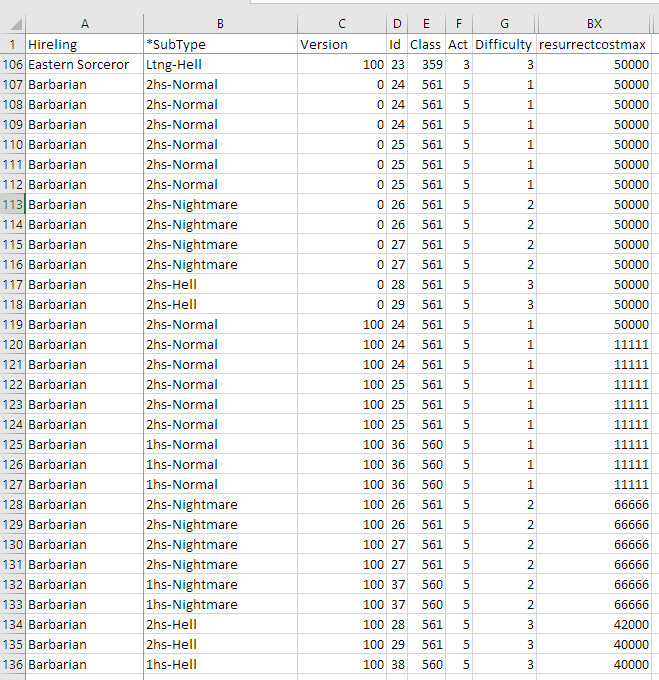Select row 113 header number
The image size is (659, 680).
pyautogui.click(x=12, y=204)
